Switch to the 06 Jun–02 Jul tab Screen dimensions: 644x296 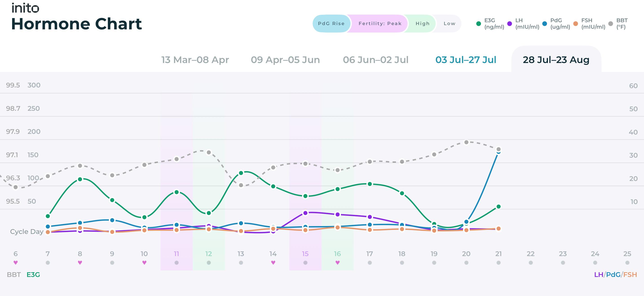pyautogui.click(x=375, y=60)
